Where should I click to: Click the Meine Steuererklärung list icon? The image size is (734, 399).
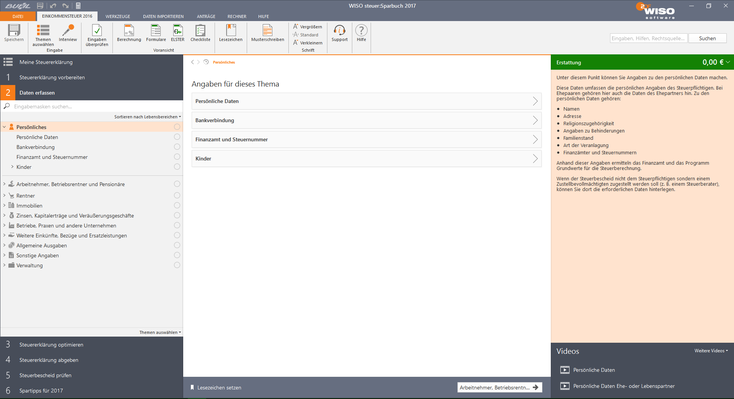coord(8,62)
